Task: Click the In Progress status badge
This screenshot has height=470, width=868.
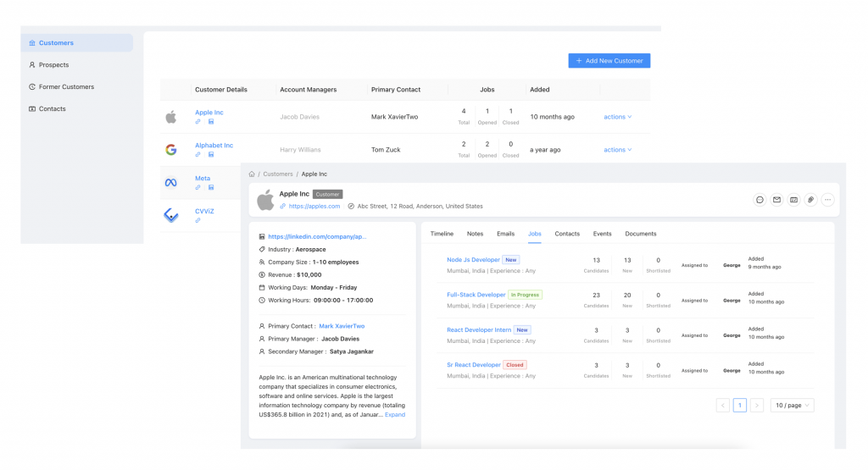Action: [525, 295]
